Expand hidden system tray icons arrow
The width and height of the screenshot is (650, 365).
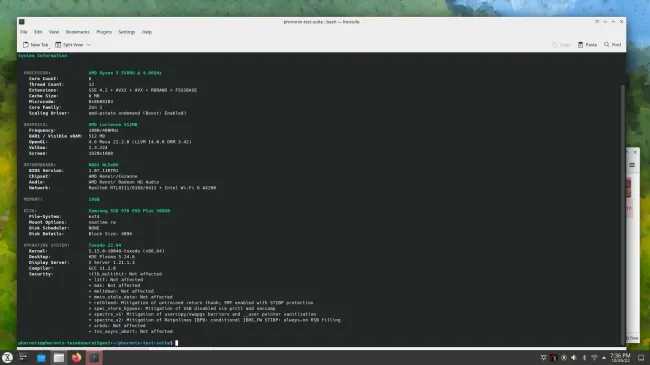(604, 358)
